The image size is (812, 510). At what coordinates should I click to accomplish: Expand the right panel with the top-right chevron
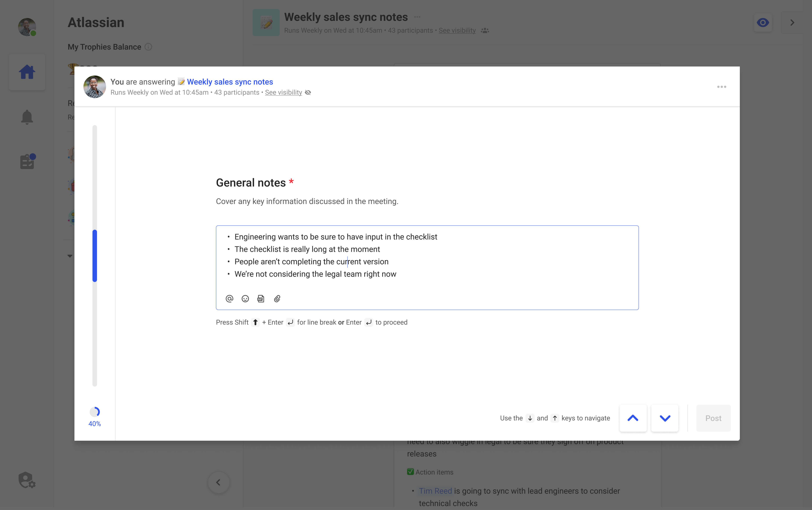[792, 23]
